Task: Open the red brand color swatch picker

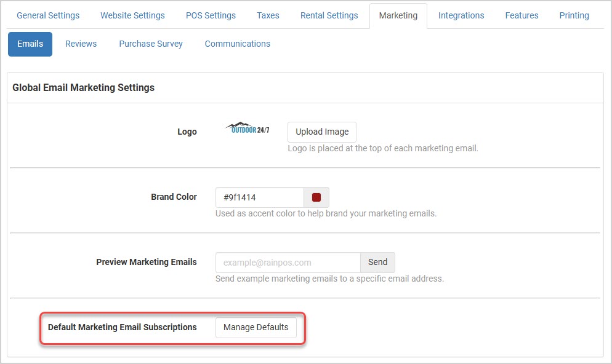Action: coord(316,197)
